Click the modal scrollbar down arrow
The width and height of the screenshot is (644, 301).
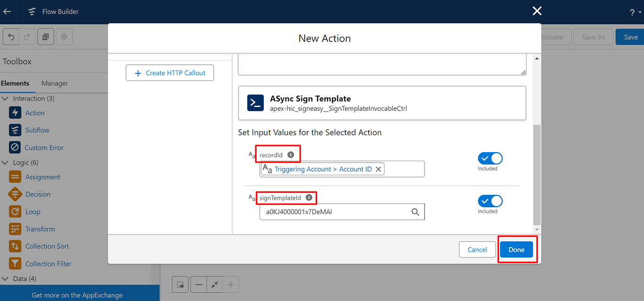pos(537,230)
